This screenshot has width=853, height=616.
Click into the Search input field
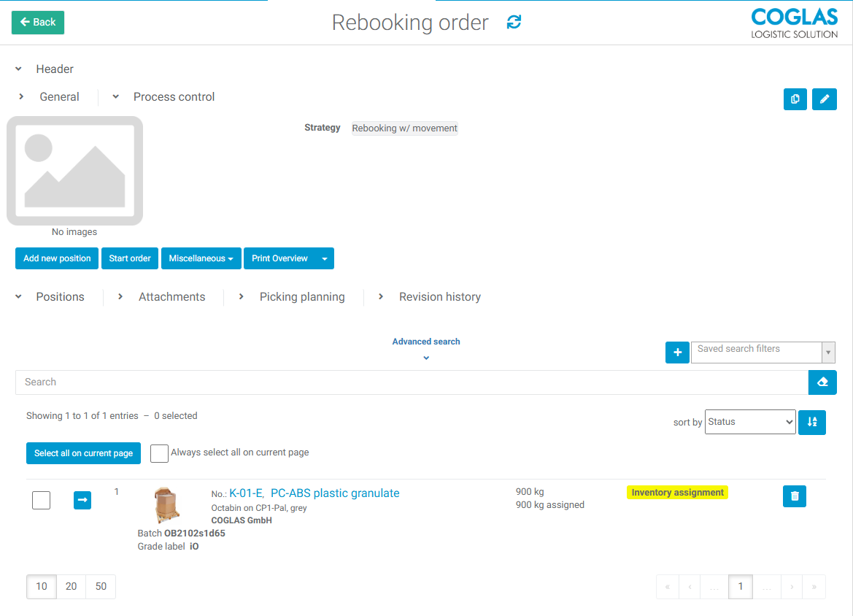(411, 382)
